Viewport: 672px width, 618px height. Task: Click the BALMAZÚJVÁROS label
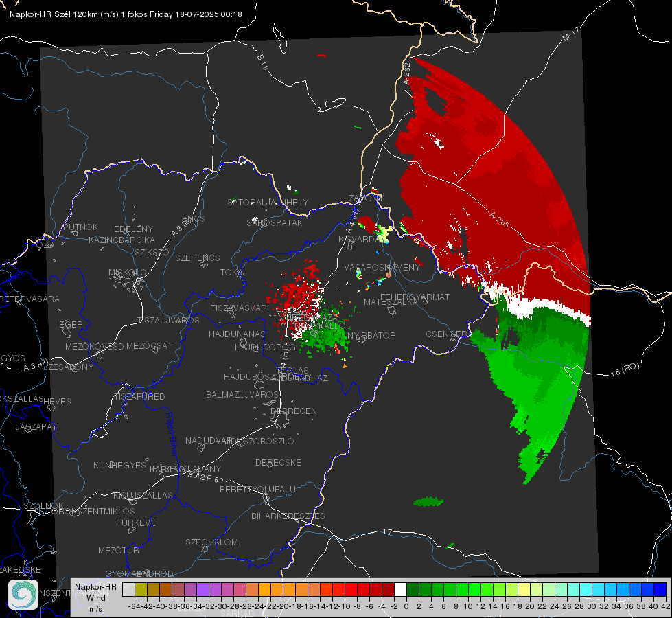[x=242, y=394]
